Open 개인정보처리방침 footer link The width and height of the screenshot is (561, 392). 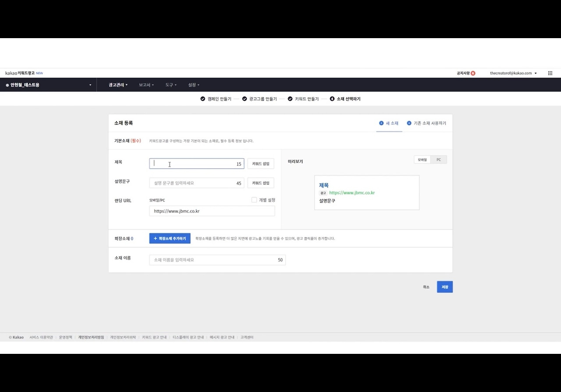[x=91, y=337]
